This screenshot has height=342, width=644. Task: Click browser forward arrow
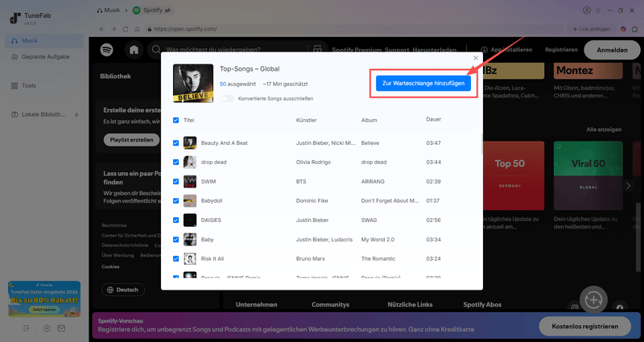(x=114, y=29)
